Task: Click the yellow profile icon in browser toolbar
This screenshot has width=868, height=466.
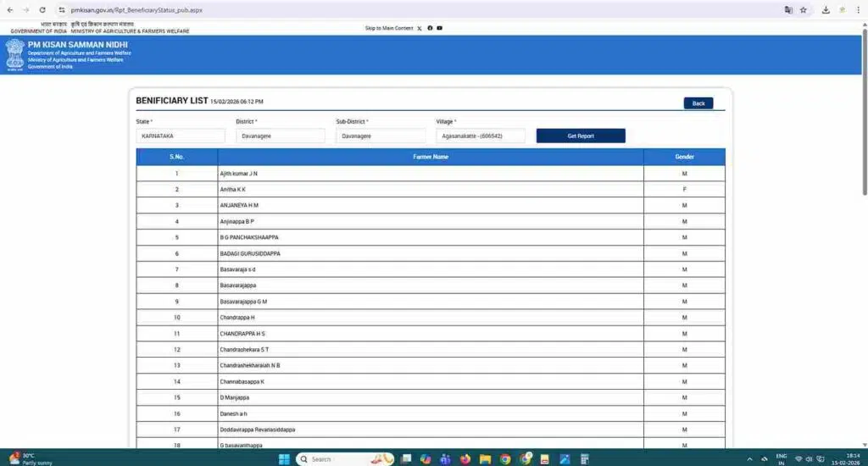Action: tap(842, 10)
